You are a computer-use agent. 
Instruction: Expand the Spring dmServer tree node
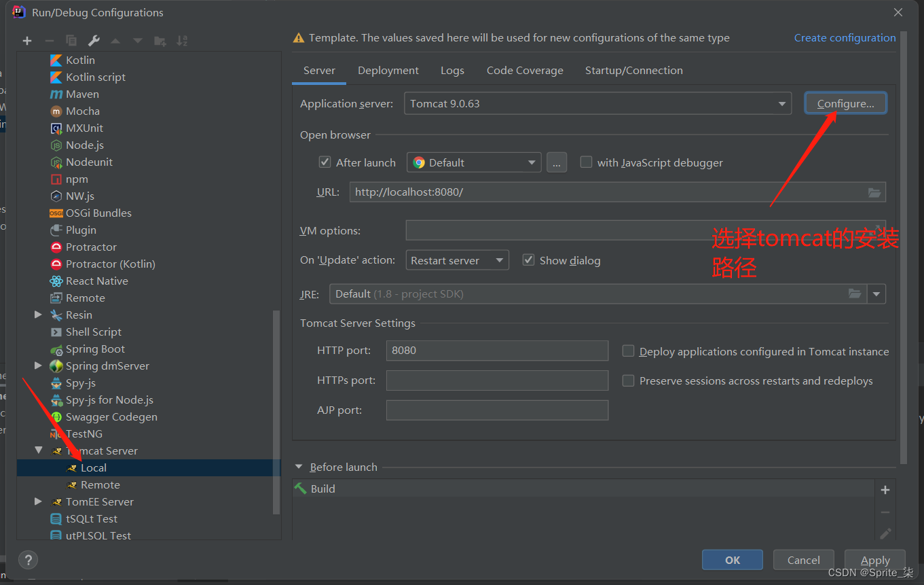pos(38,366)
